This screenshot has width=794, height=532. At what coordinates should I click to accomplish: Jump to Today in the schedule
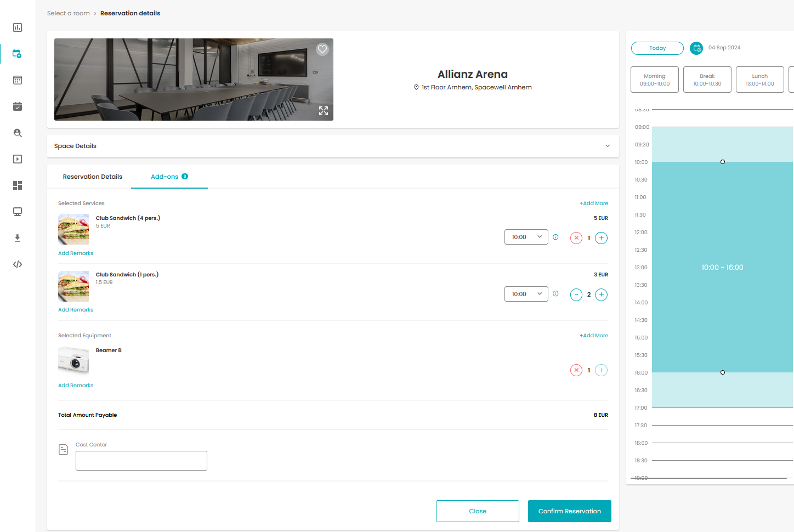(x=657, y=48)
